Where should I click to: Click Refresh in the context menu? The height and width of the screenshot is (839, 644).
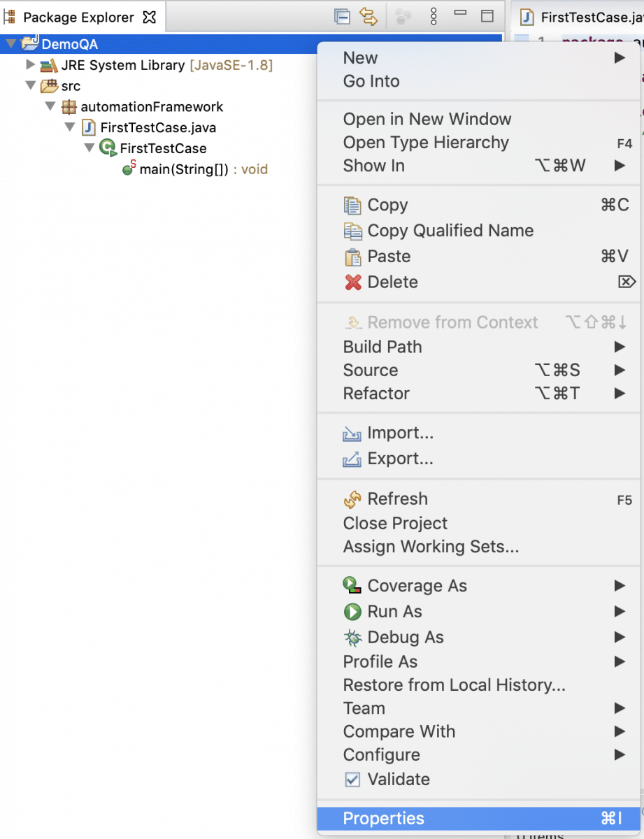(x=397, y=499)
